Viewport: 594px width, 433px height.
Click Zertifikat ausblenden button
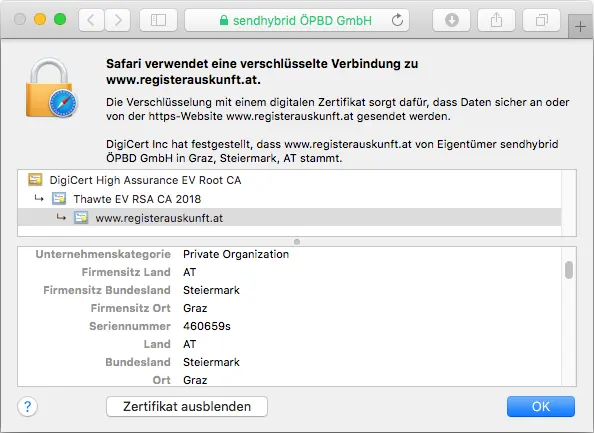coord(187,406)
